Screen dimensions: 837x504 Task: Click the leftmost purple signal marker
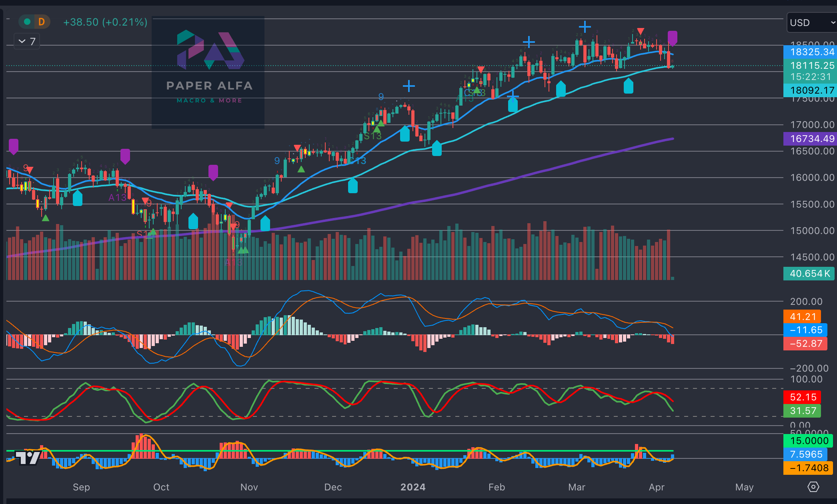(x=14, y=146)
